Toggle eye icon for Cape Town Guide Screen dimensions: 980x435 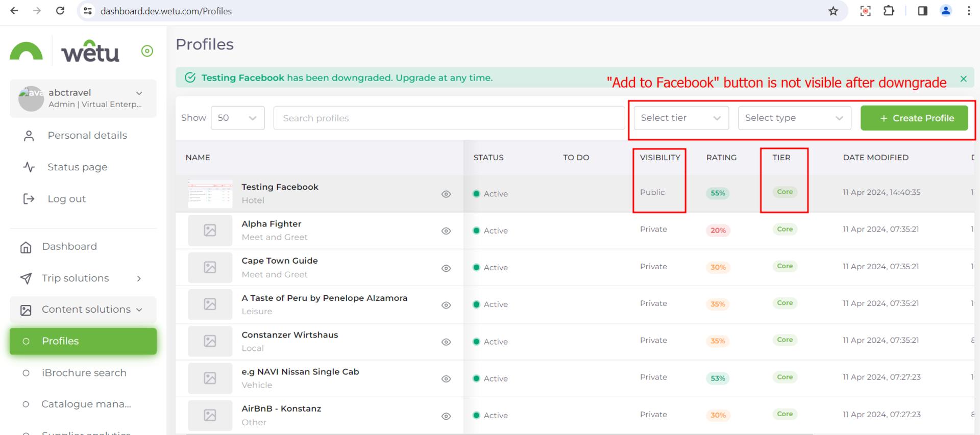[446, 268]
